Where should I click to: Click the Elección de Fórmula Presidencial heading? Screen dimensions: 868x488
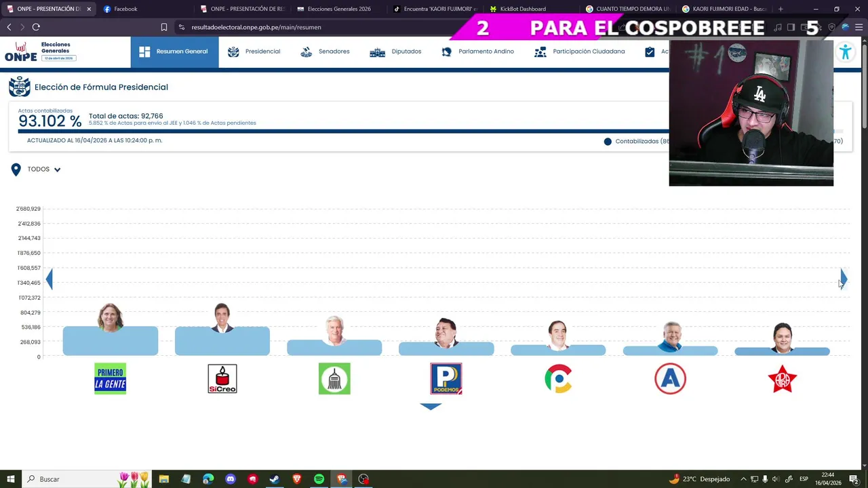pos(101,87)
